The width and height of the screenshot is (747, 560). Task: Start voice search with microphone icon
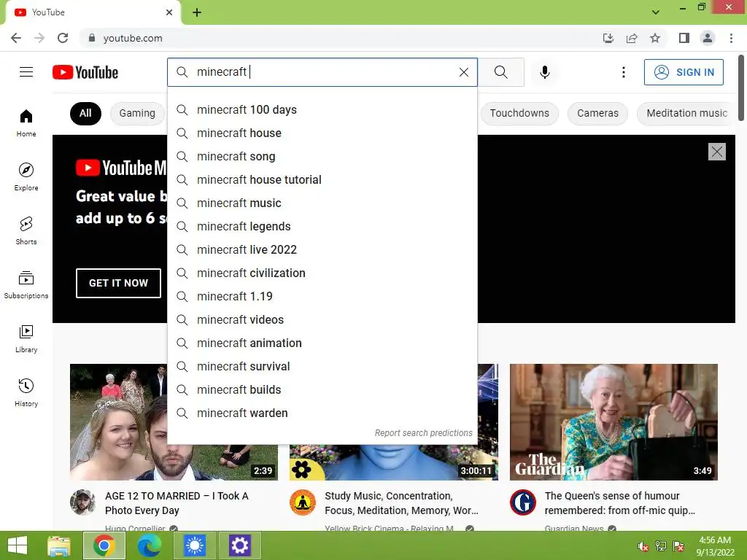[x=544, y=72]
